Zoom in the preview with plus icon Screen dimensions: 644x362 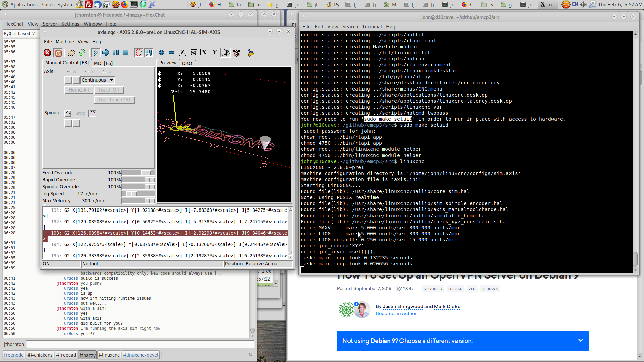tap(161, 53)
